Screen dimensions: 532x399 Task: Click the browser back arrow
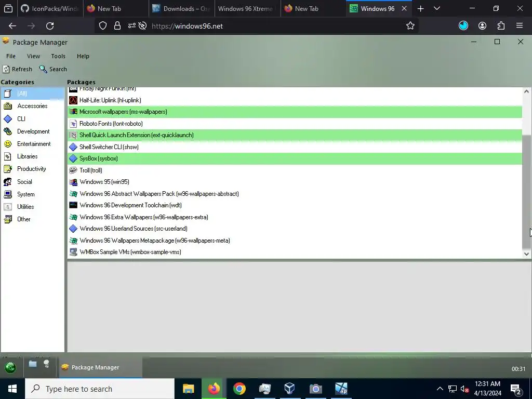pyautogui.click(x=12, y=26)
